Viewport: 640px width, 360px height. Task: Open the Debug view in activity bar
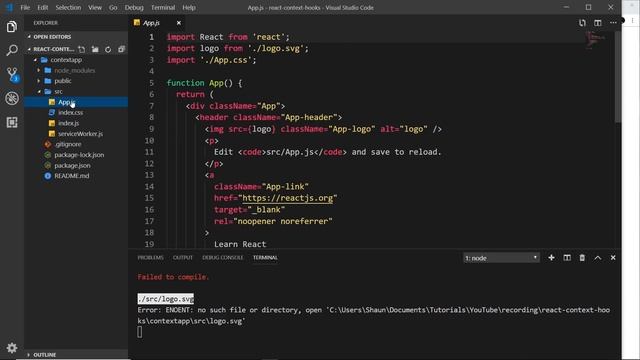[x=12, y=98]
